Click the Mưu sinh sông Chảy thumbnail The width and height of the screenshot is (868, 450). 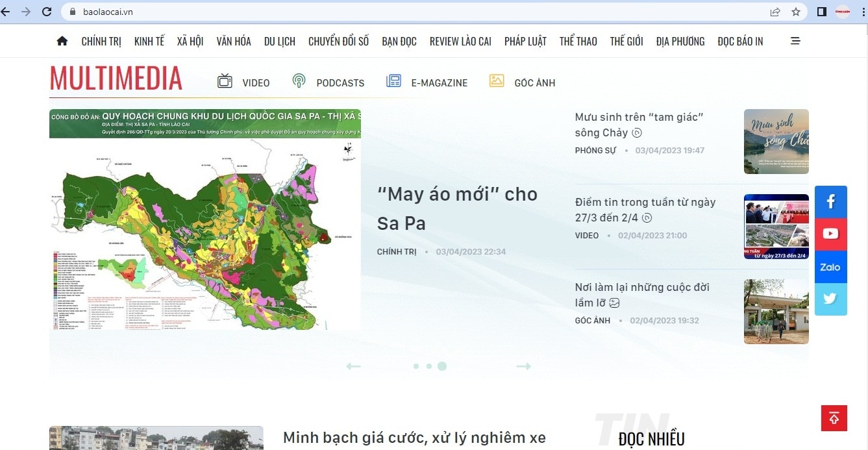[776, 142]
